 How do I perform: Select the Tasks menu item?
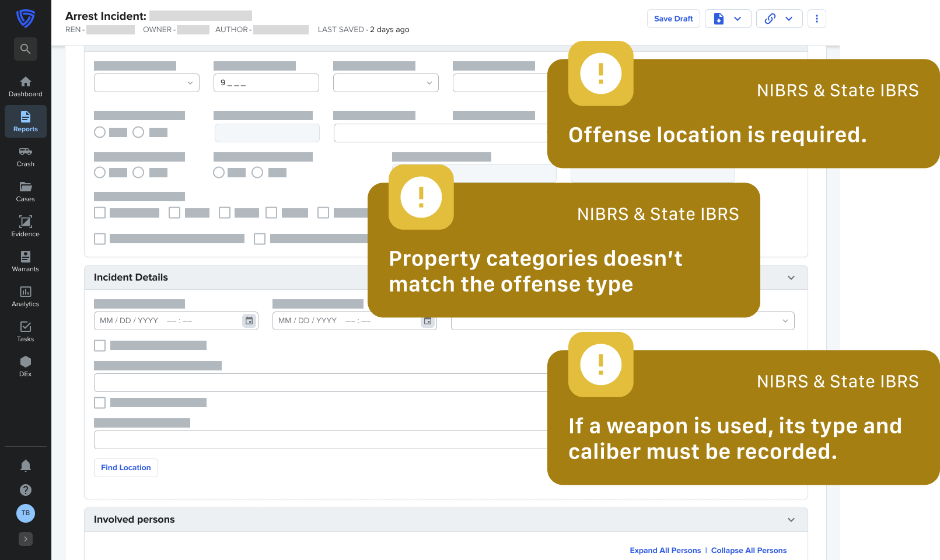(x=25, y=331)
